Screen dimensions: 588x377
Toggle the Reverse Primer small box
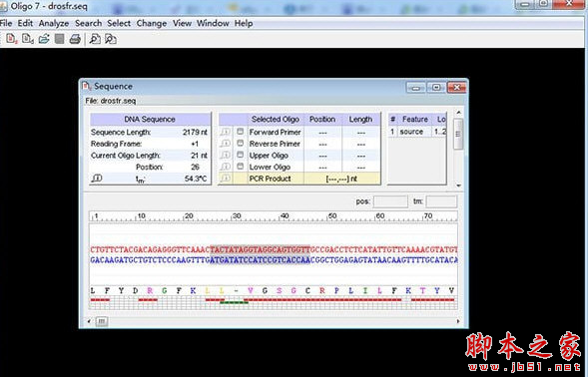241,143
